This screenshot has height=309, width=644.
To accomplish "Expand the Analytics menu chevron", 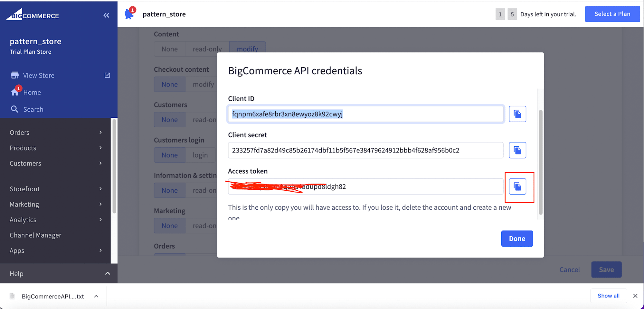I will click(x=100, y=220).
